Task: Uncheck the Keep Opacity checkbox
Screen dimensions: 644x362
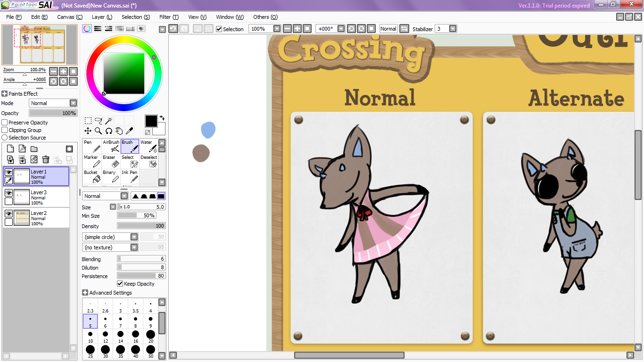Action: pyautogui.click(x=120, y=284)
